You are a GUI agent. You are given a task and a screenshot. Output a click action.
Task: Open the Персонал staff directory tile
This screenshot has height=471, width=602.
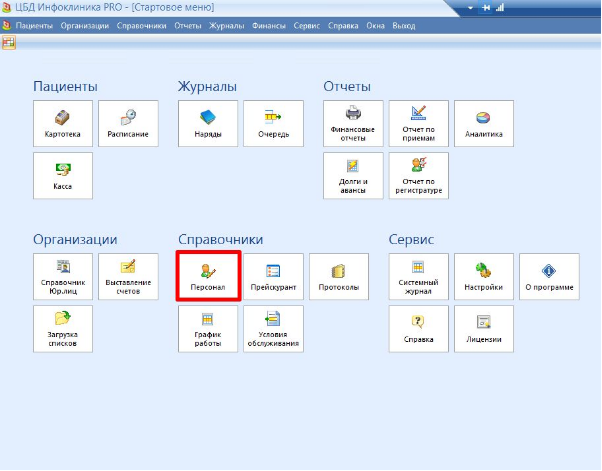208,276
